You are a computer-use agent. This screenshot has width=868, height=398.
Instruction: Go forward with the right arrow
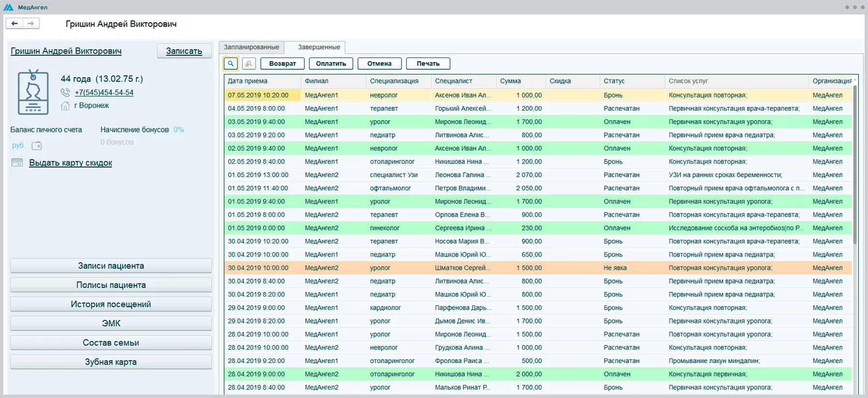30,23
